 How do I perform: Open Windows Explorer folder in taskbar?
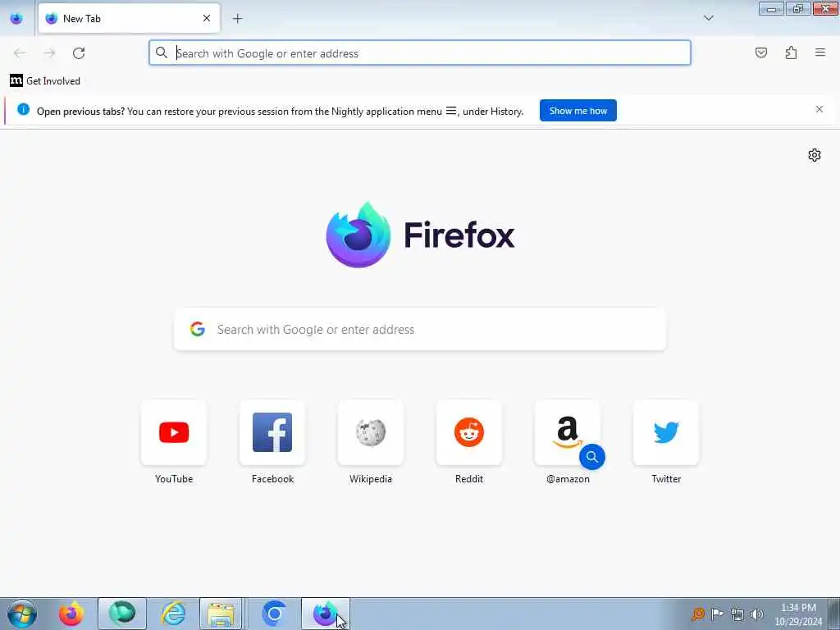[221, 614]
